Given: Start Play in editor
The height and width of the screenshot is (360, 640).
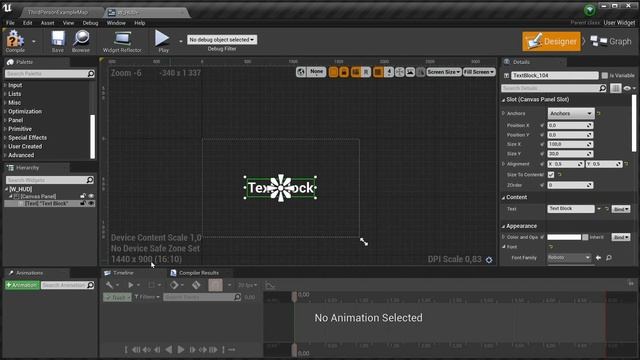Looking at the screenshot, I should point(163,41).
